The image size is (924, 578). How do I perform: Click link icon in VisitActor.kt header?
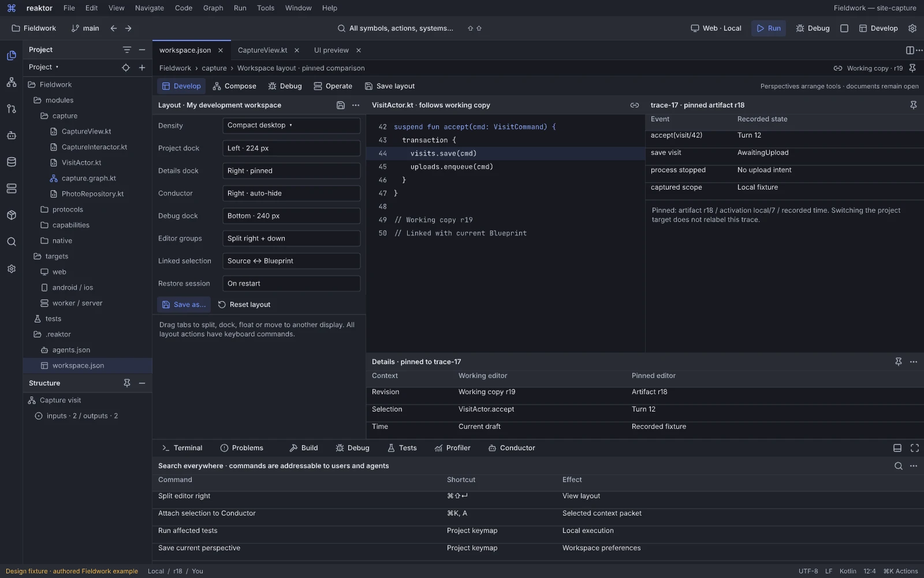[x=635, y=105]
